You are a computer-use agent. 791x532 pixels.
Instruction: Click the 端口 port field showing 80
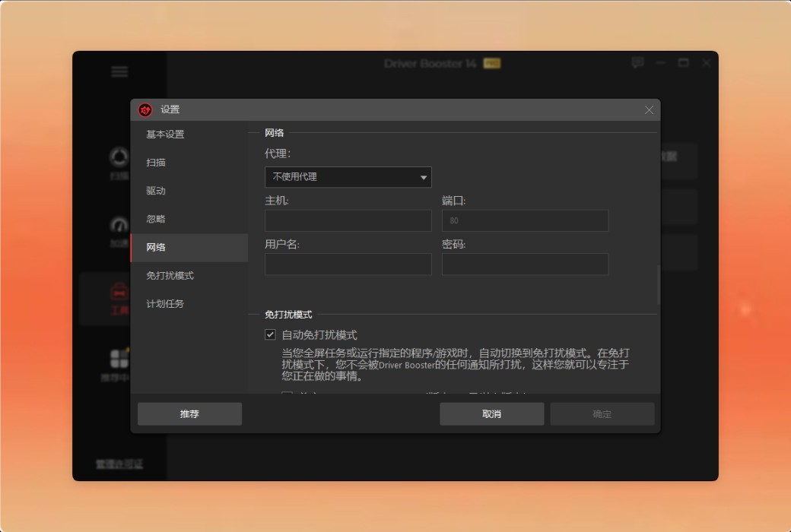pos(525,221)
